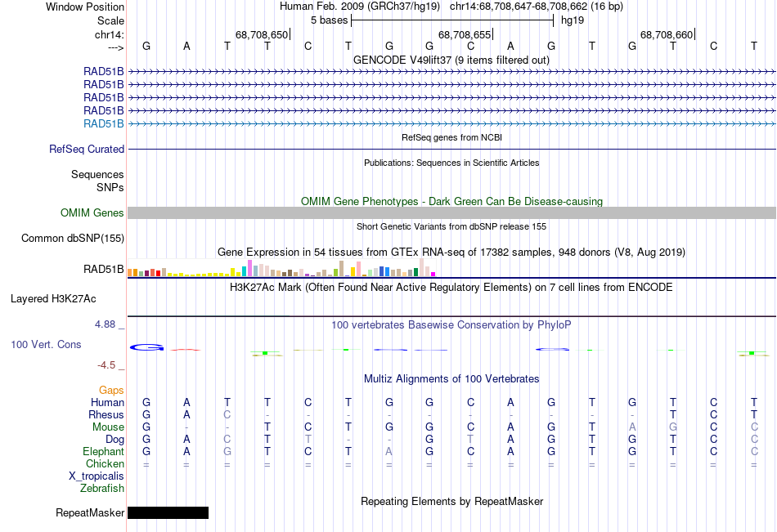Click the OMIM Genes side label
This screenshot has height=532, width=777.
(92, 213)
